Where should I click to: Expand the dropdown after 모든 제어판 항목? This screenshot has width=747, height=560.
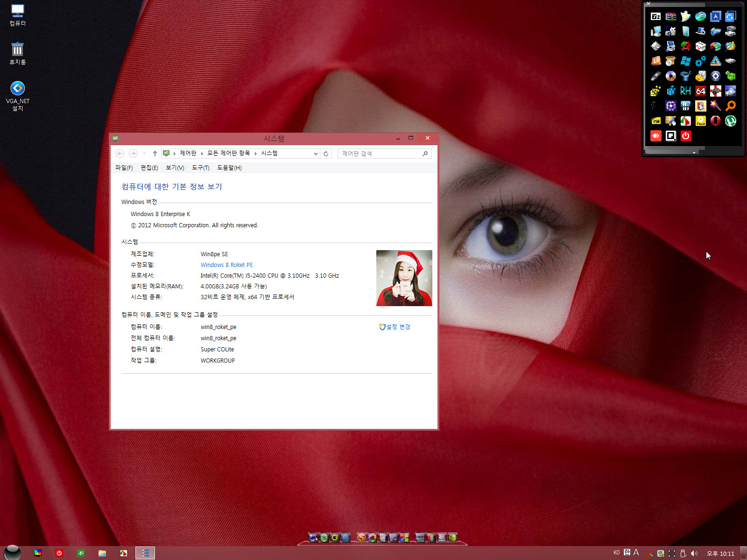[256, 154]
